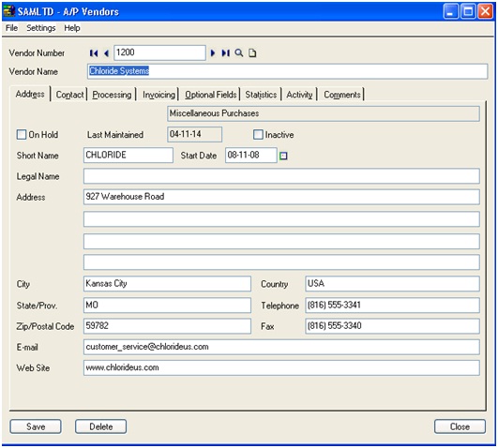Click the Delete button

pyautogui.click(x=101, y=426)
